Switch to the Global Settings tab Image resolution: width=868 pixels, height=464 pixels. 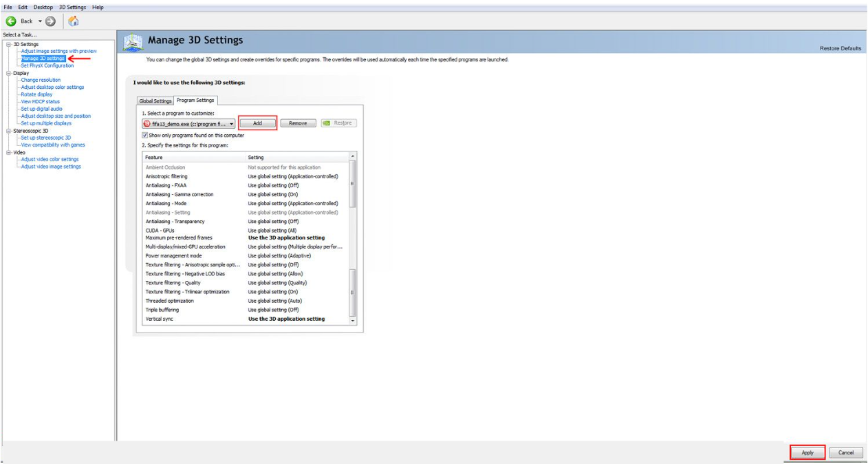155,101
